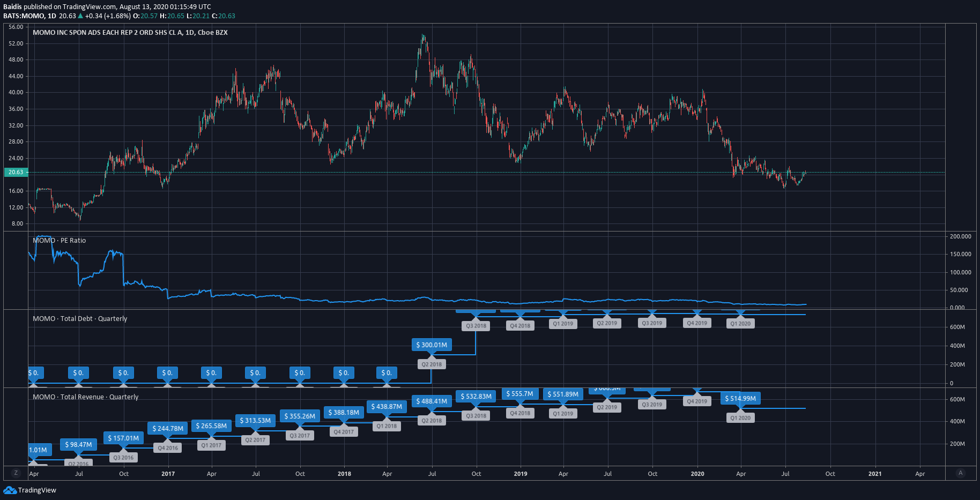Select the MOMO Total Debt Quarterly label
This screenshot has height=500, width=980.
(x=80, y=318)
